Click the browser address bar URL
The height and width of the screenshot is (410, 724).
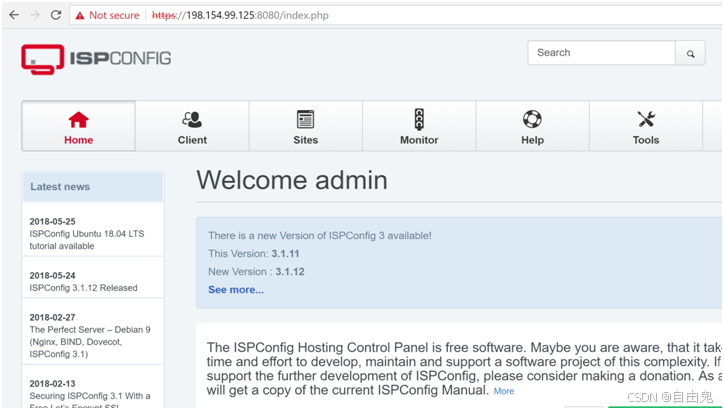coord(240,15)
